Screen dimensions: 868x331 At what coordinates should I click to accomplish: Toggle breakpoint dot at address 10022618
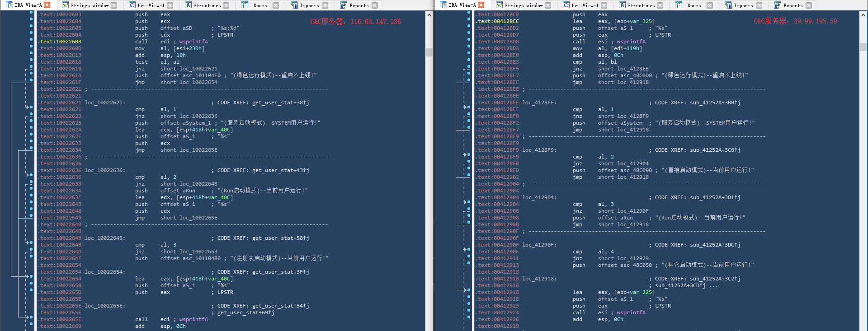pyautogui.click(x=31, y=69)
